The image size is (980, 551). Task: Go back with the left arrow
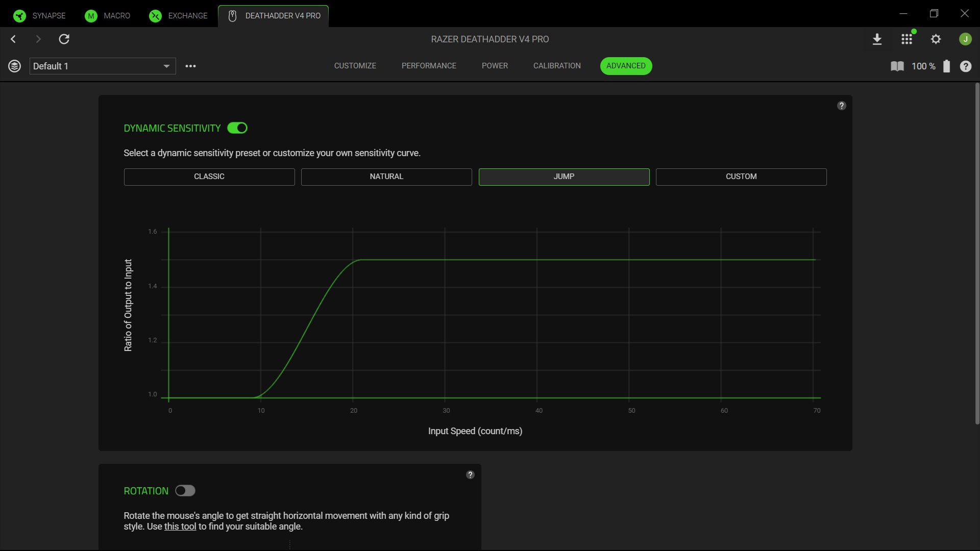[x=13, y=39]
